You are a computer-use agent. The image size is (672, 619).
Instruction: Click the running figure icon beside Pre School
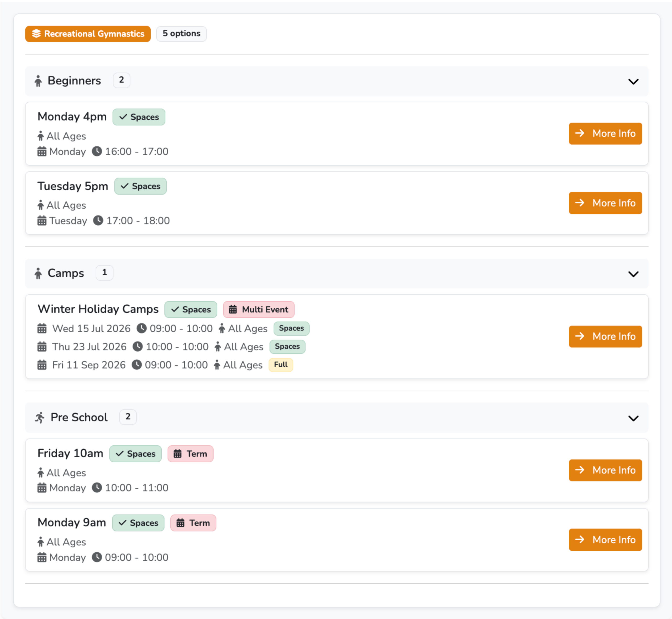coord(40,418)
